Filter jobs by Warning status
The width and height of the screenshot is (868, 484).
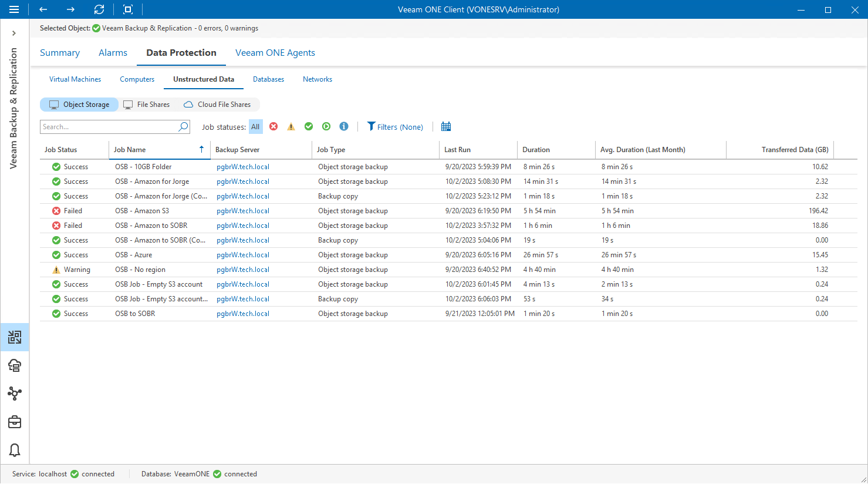pyautogui.click(x=291, y=126)
